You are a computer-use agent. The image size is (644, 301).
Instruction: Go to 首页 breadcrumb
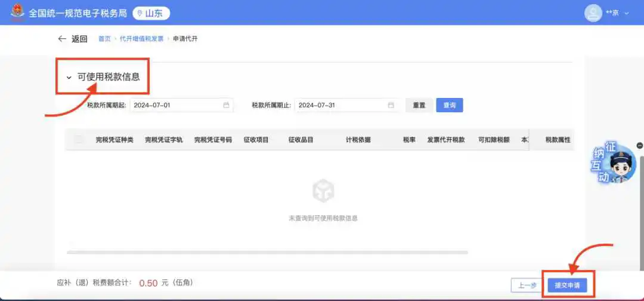104,39
